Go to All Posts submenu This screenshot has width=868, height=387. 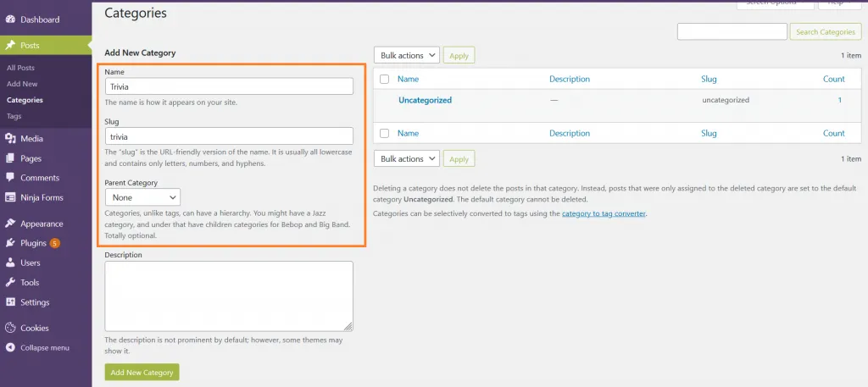[x=20, y=68]
